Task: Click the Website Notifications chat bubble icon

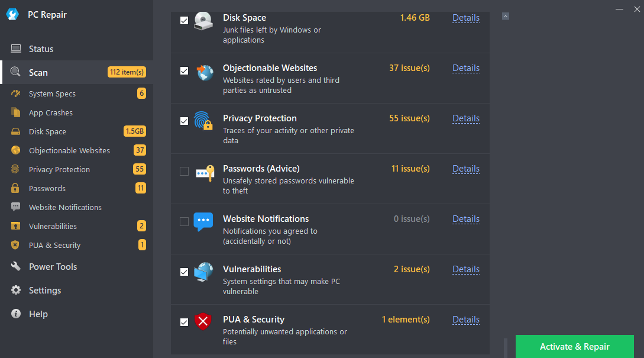Action: coord(203,221)
